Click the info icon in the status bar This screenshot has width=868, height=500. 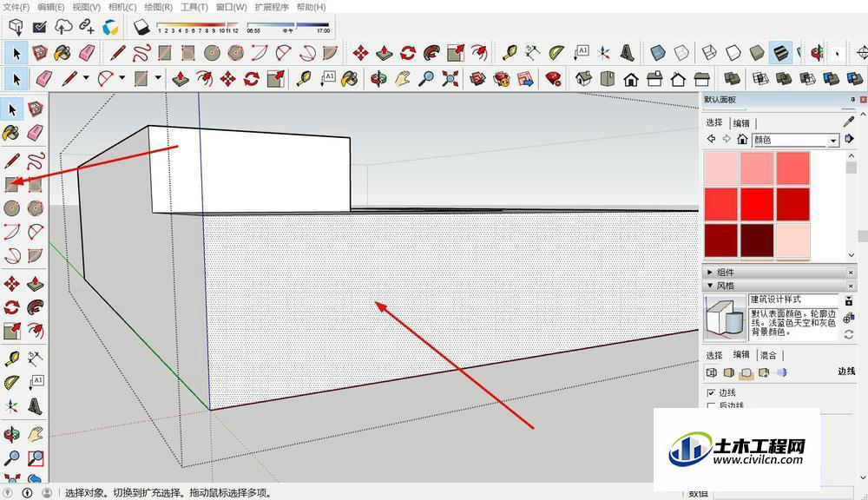[27, 492]
